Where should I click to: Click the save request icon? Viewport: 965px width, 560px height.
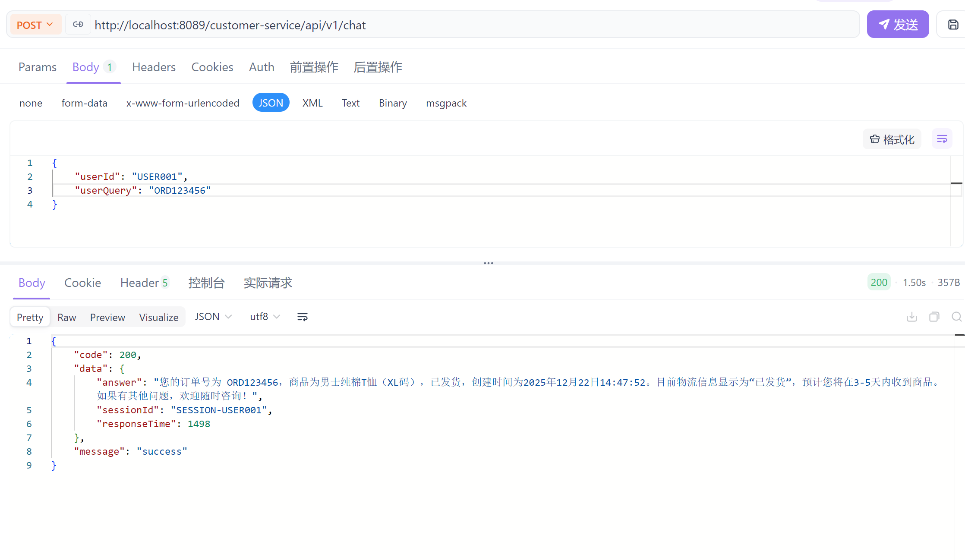pyautogui.click(x=953, y=25)
